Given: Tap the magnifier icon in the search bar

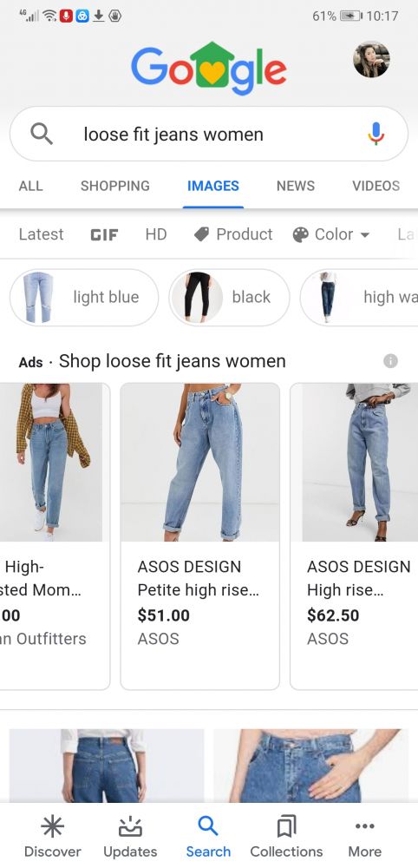Looking at the screenshot, I should point(42,134).
